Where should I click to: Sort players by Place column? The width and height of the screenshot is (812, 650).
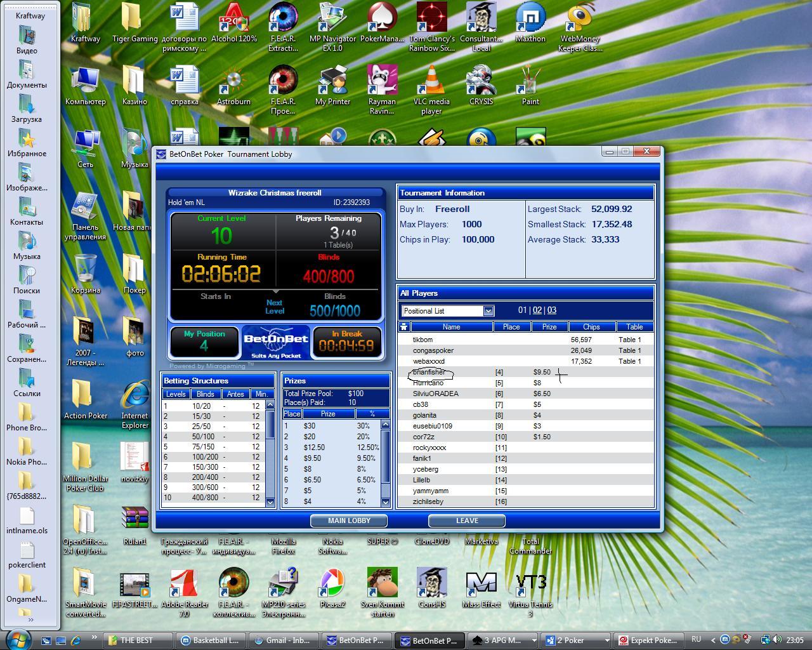(511, 327)
